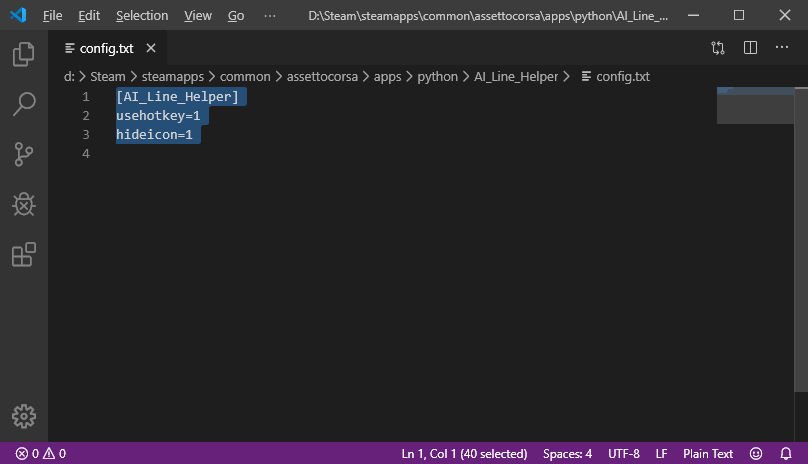Open the File menu
The height and width of the screenshot is (464, 808).
coord(53,16)
